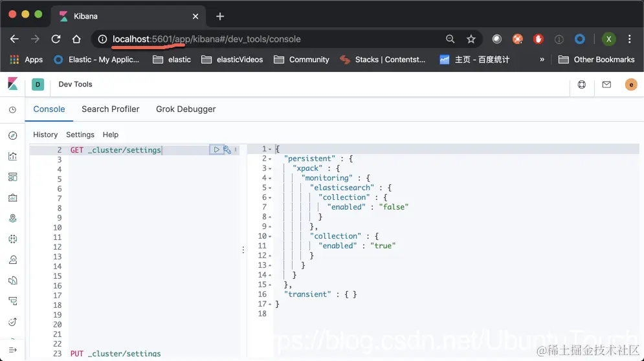
Task: Click the red shield extension icon
Action: click(538, 39)
